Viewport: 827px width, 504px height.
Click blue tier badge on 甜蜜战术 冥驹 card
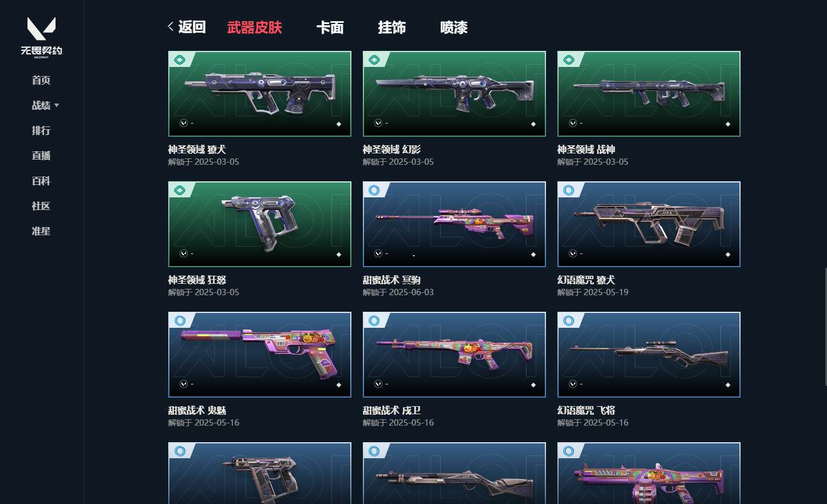pyautogui.click(x=374, y=190)
